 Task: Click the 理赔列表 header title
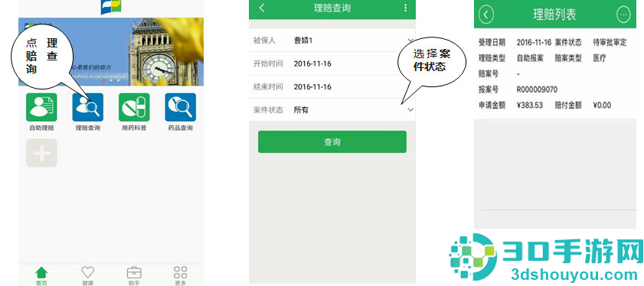click(554, 15)
